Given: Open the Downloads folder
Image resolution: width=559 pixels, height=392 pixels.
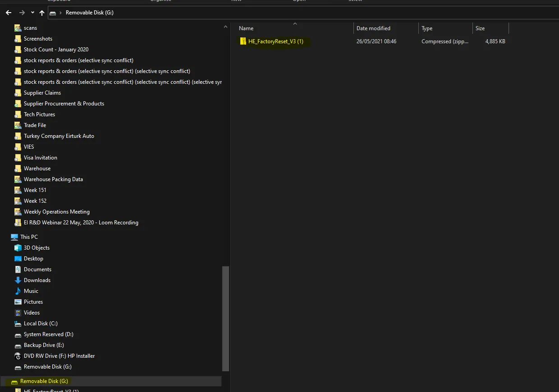Looking at the screenshot, I should (x=37, y=280).
